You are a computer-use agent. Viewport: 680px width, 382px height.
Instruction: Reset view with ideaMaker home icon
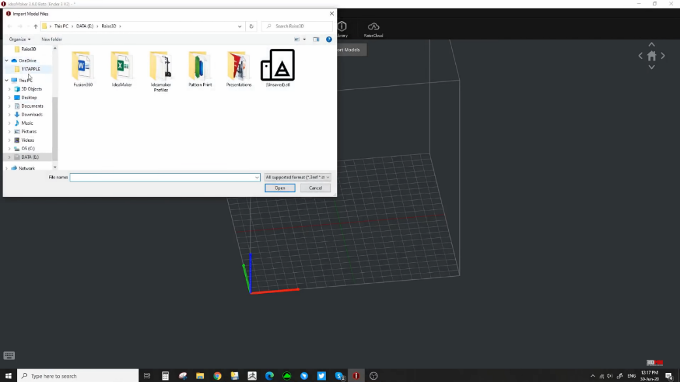[651, 56]
